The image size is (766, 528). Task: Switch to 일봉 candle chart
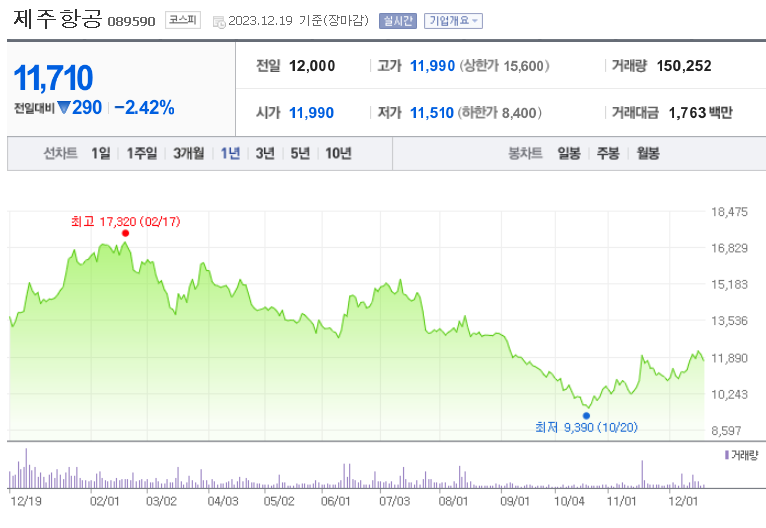coord(569,153)
